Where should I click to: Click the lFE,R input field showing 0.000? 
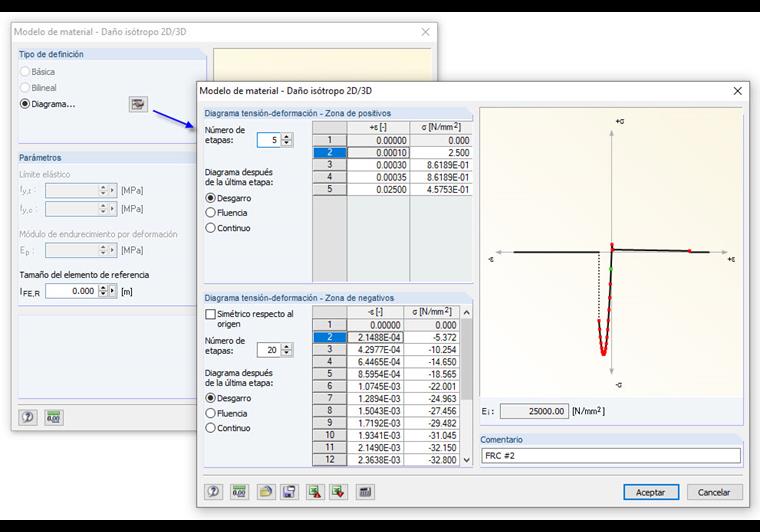(x=72, y=291)
